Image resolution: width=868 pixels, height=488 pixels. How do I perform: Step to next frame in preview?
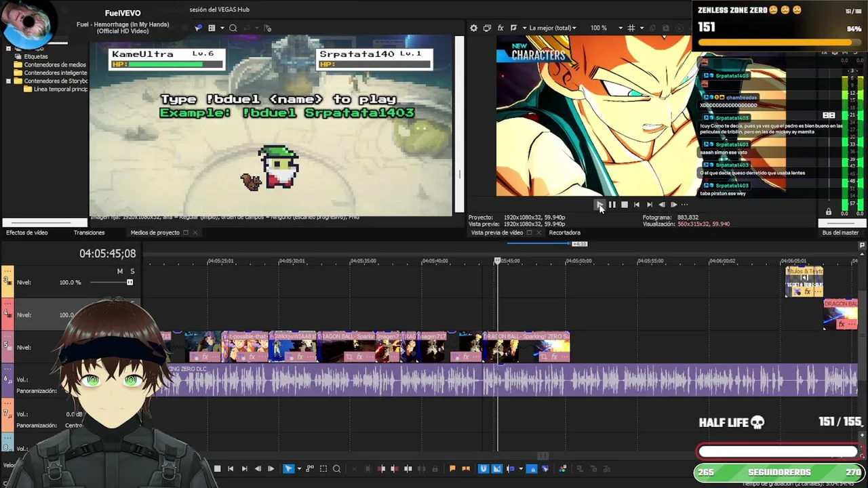point(673,204)
